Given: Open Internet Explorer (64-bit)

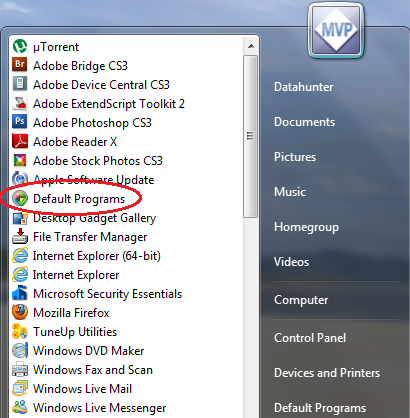Looking at the screenshot, I should (86, 256).
